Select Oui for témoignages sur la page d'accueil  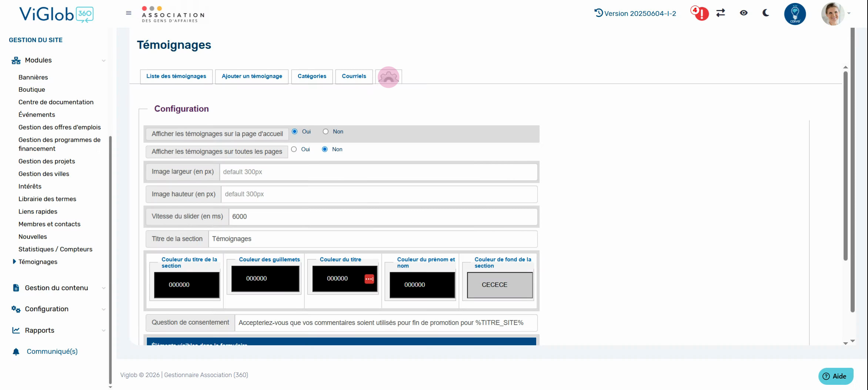(x=294, y=131)
